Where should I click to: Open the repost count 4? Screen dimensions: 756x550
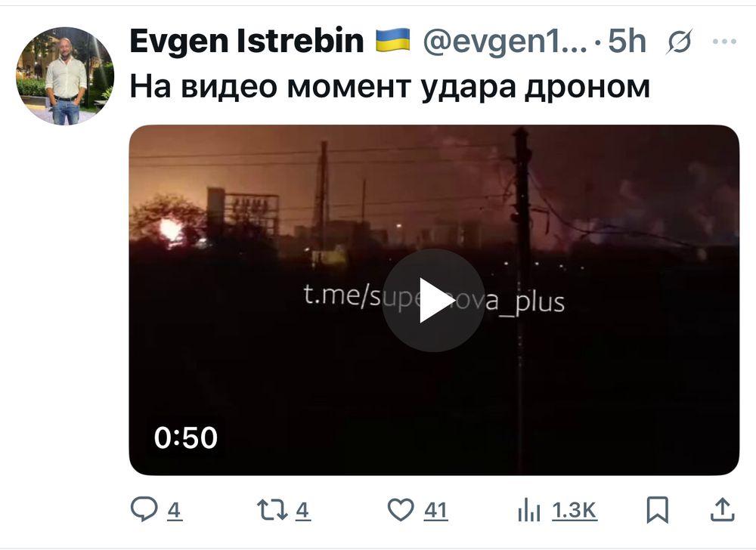point(302,510)
